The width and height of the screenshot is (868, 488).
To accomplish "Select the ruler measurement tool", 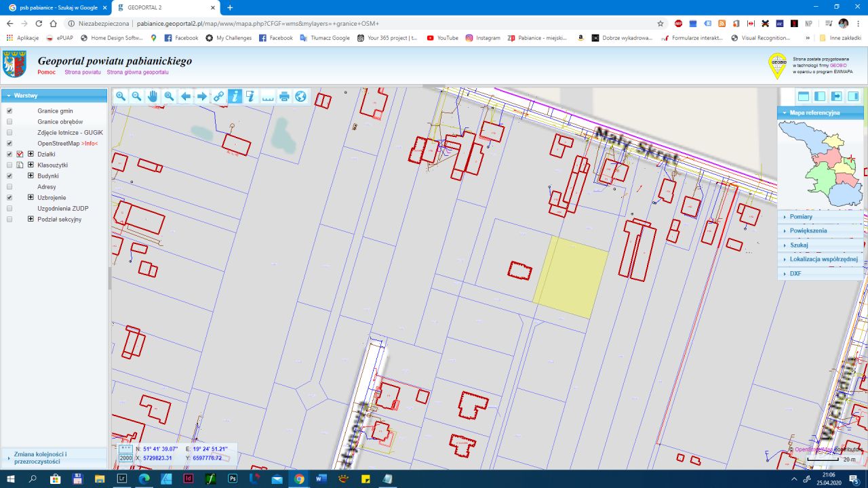I will click(268, 96).
